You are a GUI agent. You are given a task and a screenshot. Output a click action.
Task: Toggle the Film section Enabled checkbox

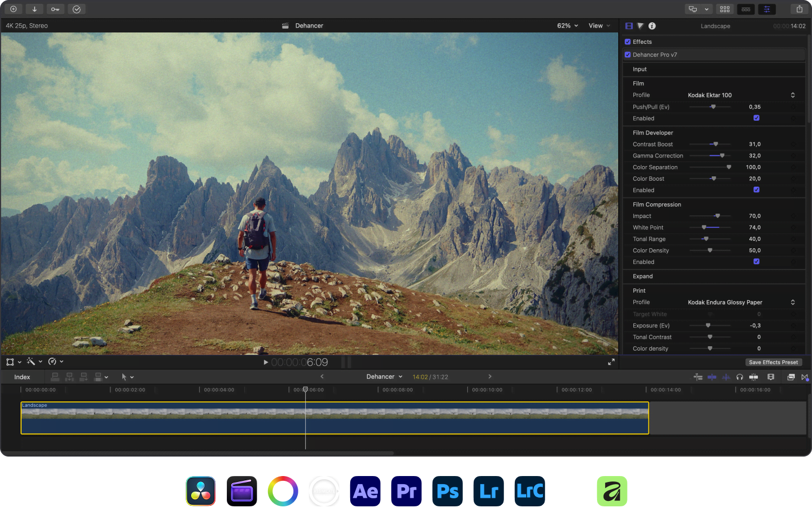[756, 118]
